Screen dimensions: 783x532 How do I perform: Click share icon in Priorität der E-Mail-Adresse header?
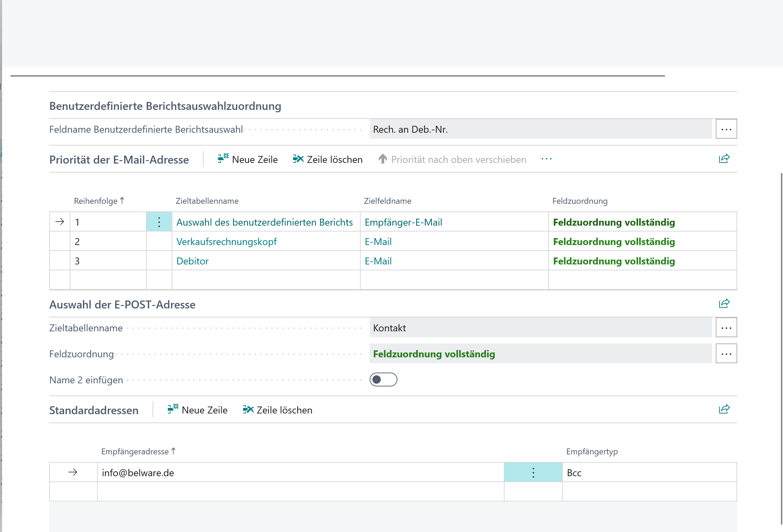click(x=724, y=159)
